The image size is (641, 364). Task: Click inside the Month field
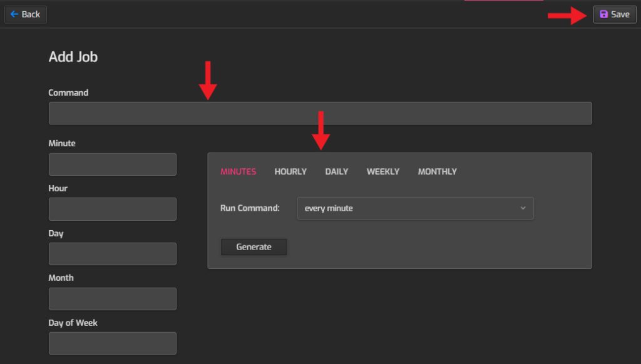click(112, 298)
